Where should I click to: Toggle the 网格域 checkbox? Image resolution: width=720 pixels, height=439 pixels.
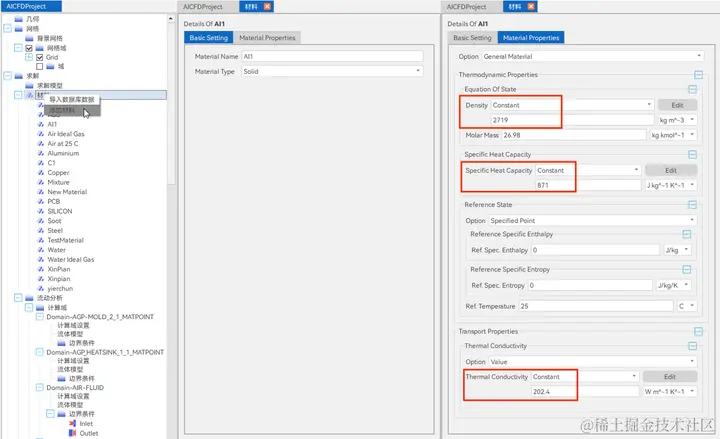pyautogui.click(x=29, y=48)
